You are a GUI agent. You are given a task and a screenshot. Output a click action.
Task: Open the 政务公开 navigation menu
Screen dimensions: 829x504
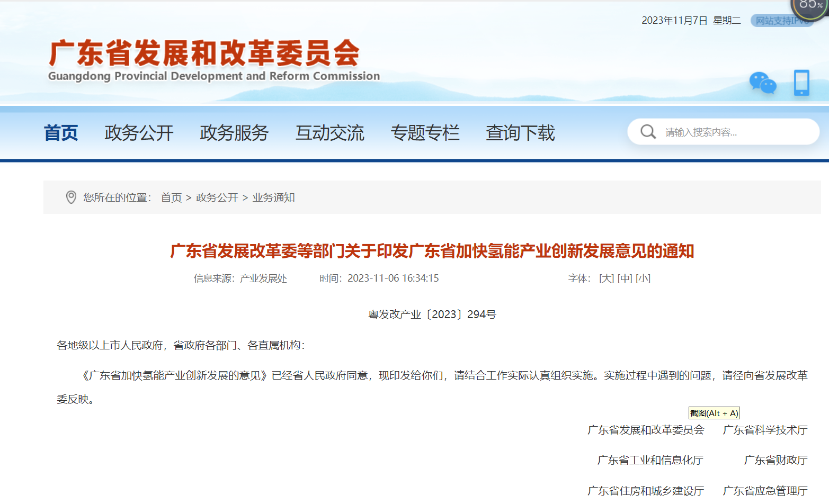pos(139,133)
